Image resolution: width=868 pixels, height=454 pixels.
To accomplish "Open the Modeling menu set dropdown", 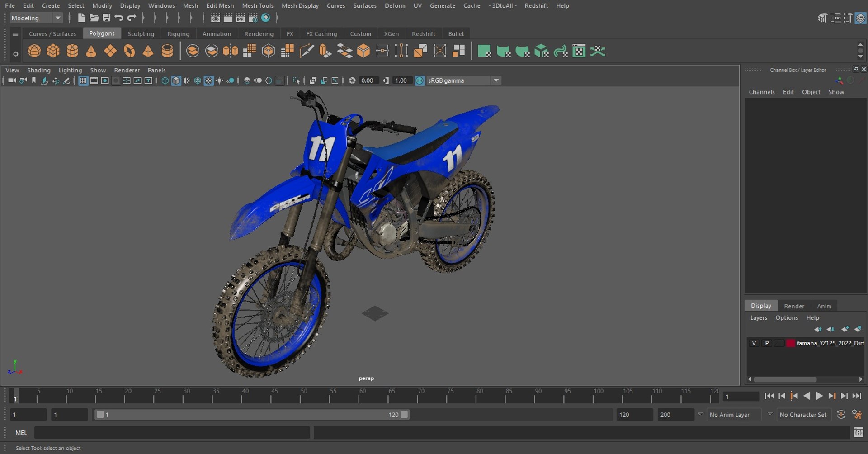I will [36, 18].
